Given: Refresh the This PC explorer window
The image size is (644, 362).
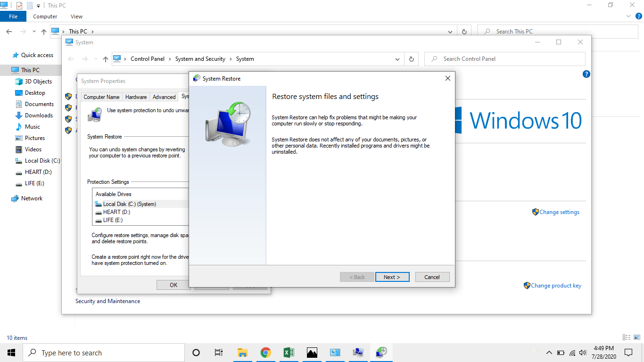Looking at the screenshot, I should tap(464, 32).
